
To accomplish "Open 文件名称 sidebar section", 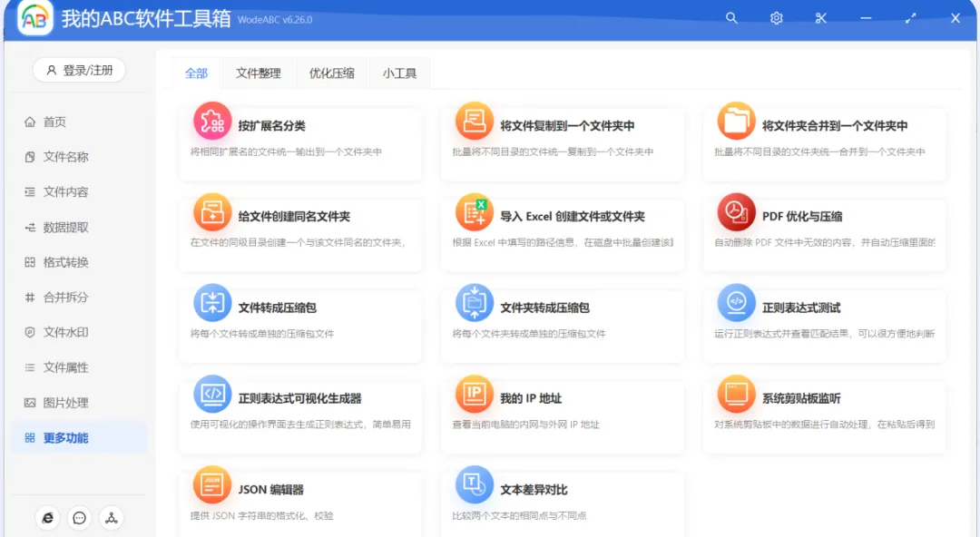I will (x=79, y=157).
